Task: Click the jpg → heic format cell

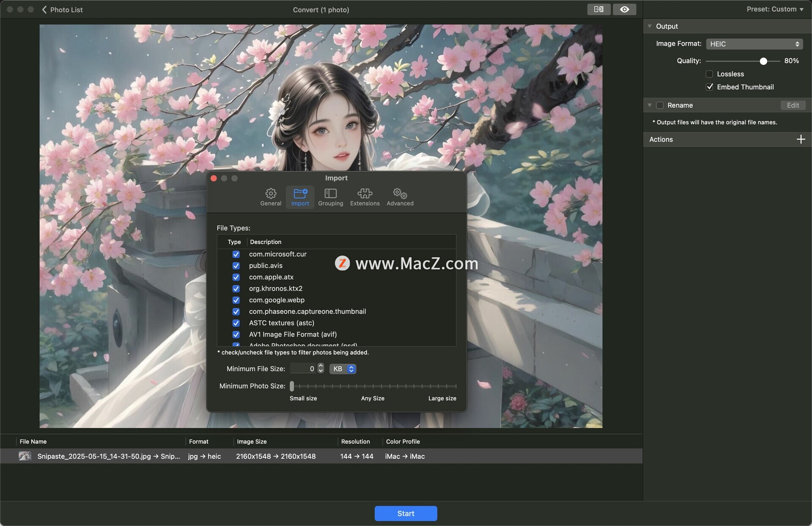Action: [x=204, y=456]
